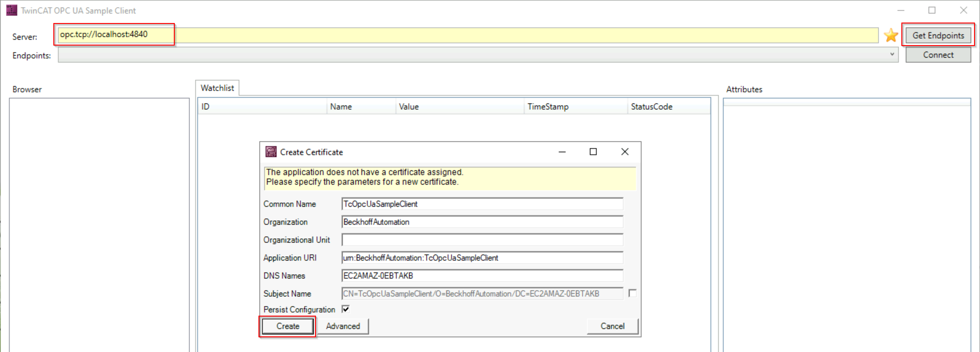Click the Server URL input field
This screenshot has height=352, width=980.
pos(468,35)
